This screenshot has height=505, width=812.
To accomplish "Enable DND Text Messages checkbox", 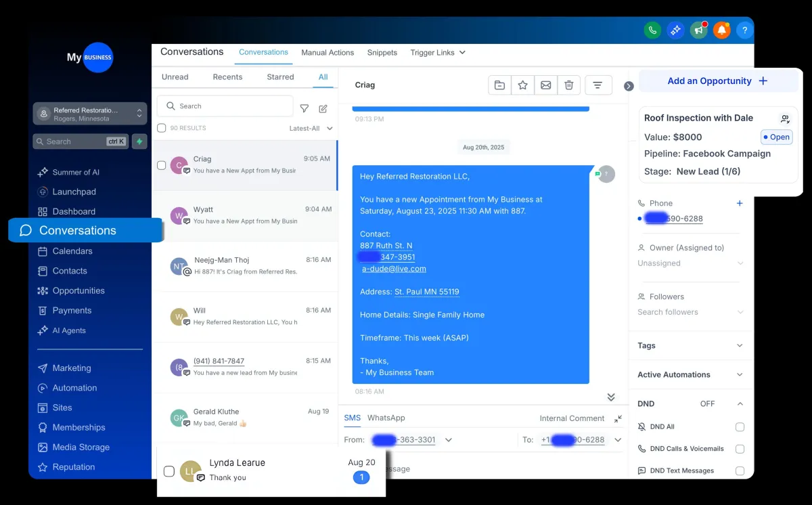I will [740, 470].
